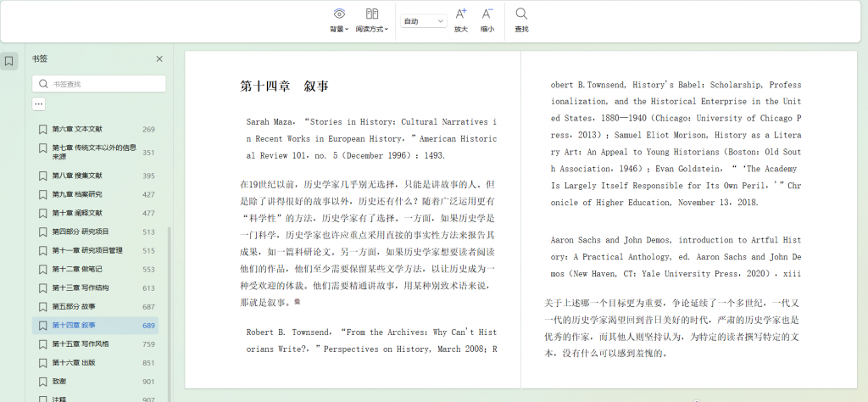Click bookmark icon beside 第十章 阐释文献
The height and width of the screenshot is (402, 868).
coord(42,213)
